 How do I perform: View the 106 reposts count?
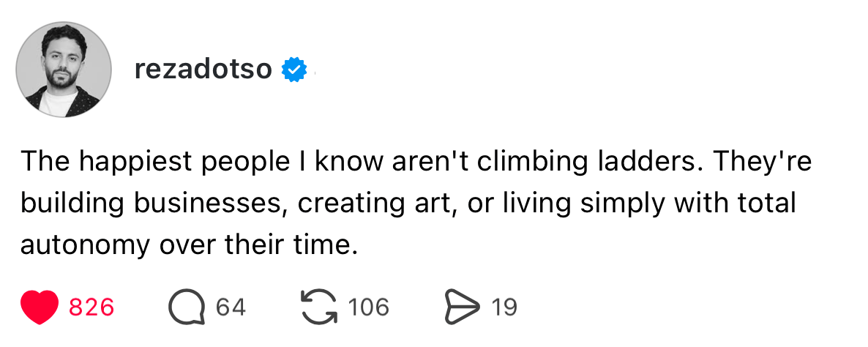pyautogui.click(x=368, y=307)
